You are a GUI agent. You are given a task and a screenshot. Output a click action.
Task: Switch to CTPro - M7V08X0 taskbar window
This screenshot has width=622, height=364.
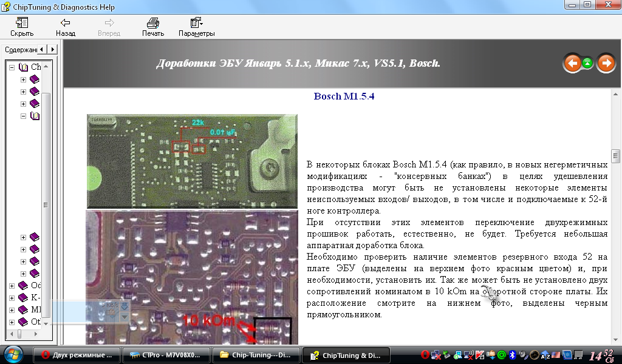point(166,355)
